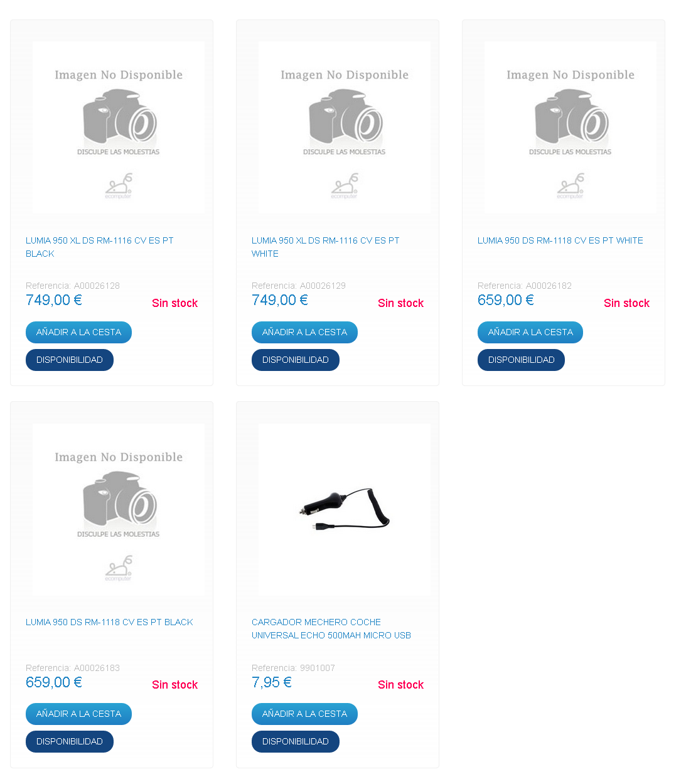Open LUMIA 950 DS RM-1118 WHITE product link
The width and height of the screenshot is (686, 784).
pyautogui.click(x=560, y=240)
